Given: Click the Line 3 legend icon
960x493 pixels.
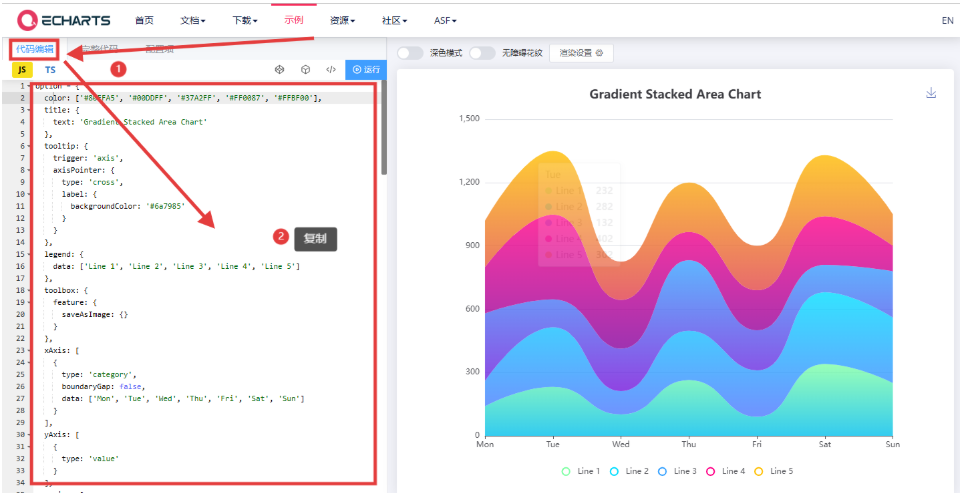Looking at the screenshot, I should pyautogui.click(x=663, y=471).
